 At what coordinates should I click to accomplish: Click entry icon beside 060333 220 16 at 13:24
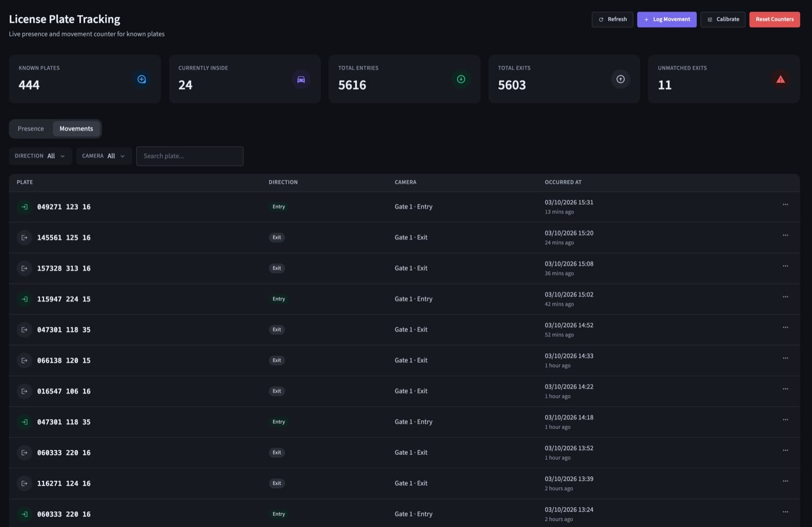pos(24,514)
